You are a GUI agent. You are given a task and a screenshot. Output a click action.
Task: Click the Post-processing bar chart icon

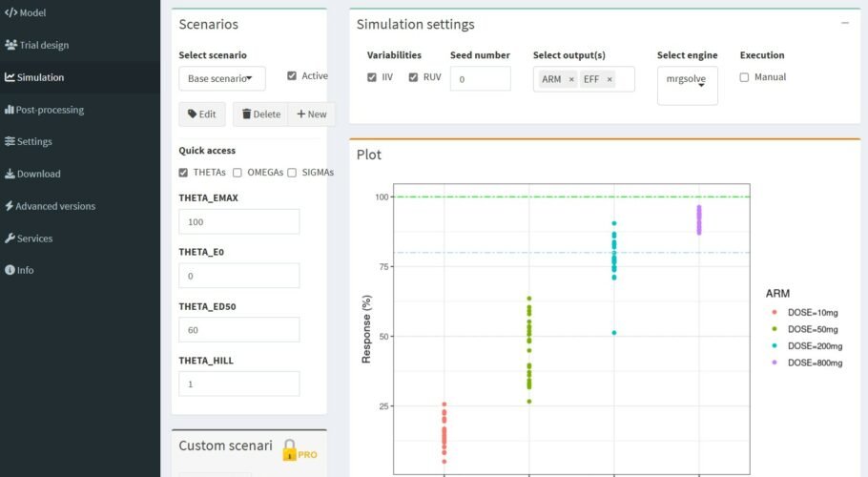[10, 110]
